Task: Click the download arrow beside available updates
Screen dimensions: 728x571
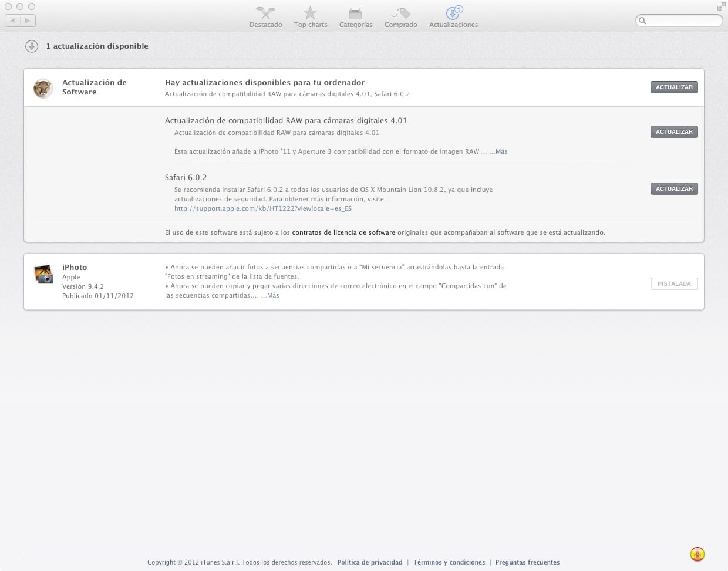Action: (32, 46)
